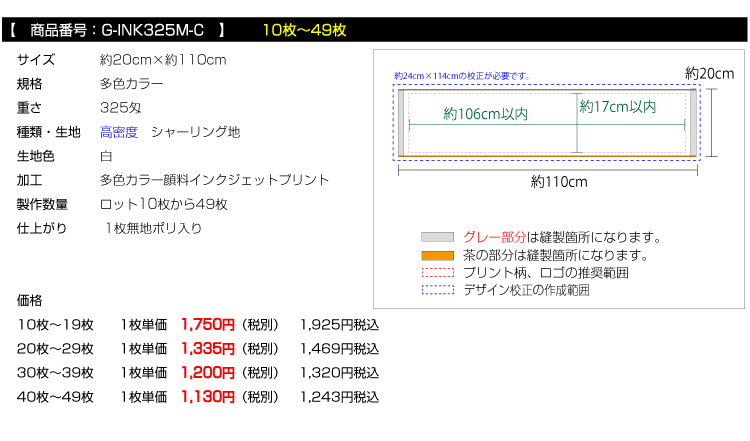Click size value 約20cm×約110cm
Image resolution: width=750 pixels, height=441 pixels.
coord(163,60)
